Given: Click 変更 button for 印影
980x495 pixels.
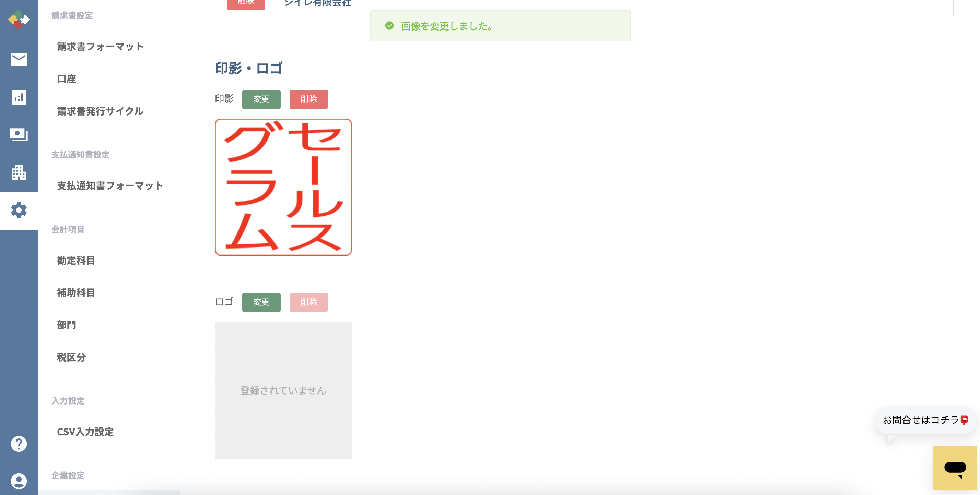Looking at the screenshot, I should 261,99.
